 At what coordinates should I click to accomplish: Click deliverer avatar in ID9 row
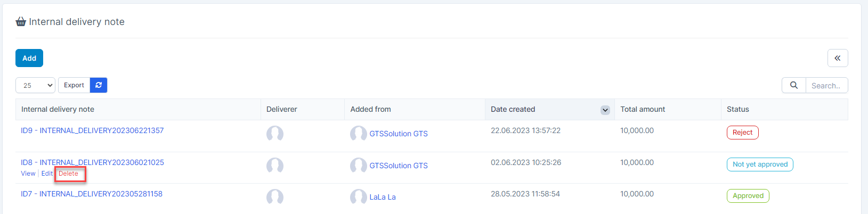[275, 134]
